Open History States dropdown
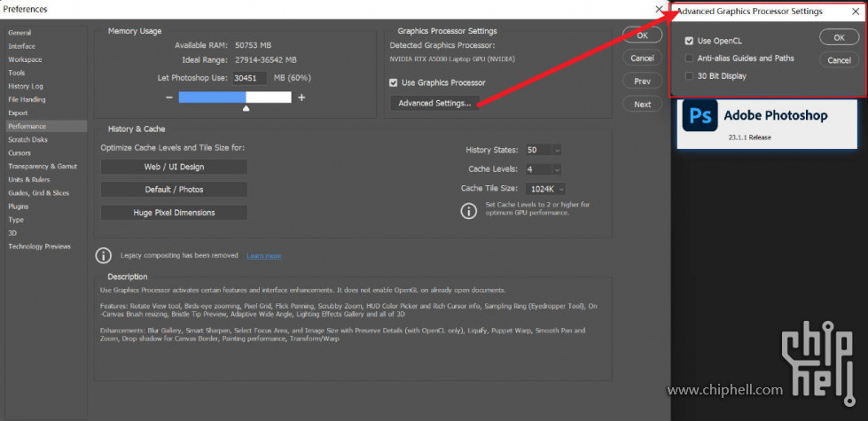Screen dimensions: 868x421 (557, 150)
